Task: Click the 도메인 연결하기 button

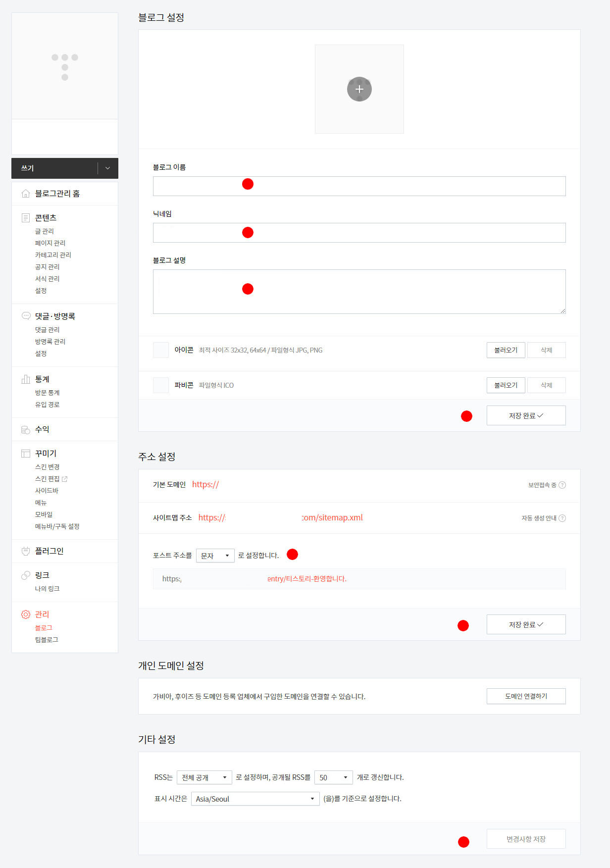Action: [x=526, y=696]
